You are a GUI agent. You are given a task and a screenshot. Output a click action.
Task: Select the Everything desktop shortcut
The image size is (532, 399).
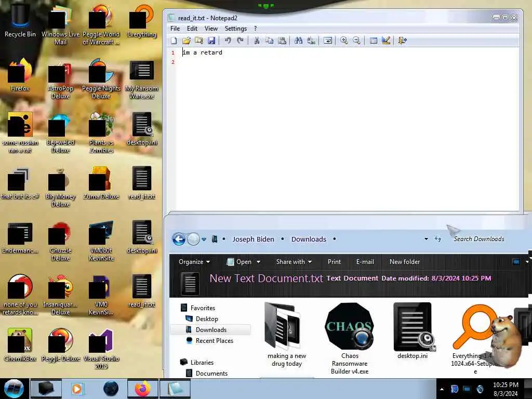(x=141, y=21)
